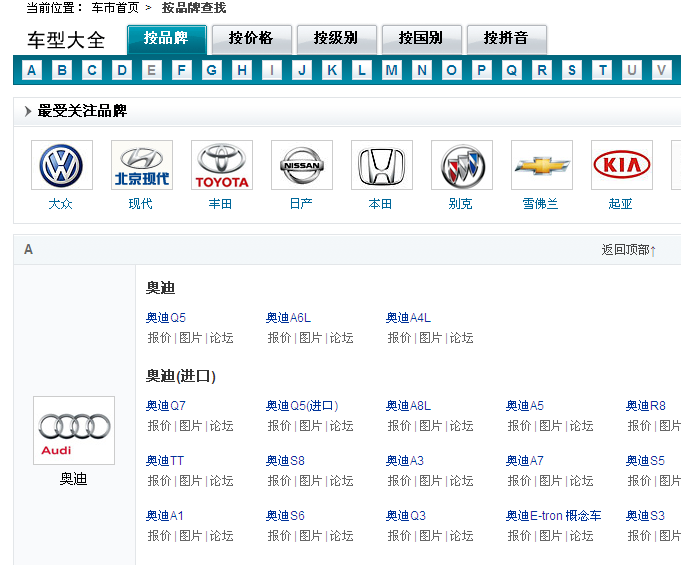Open the 丰田 brand text link

(x=220, y=204)
